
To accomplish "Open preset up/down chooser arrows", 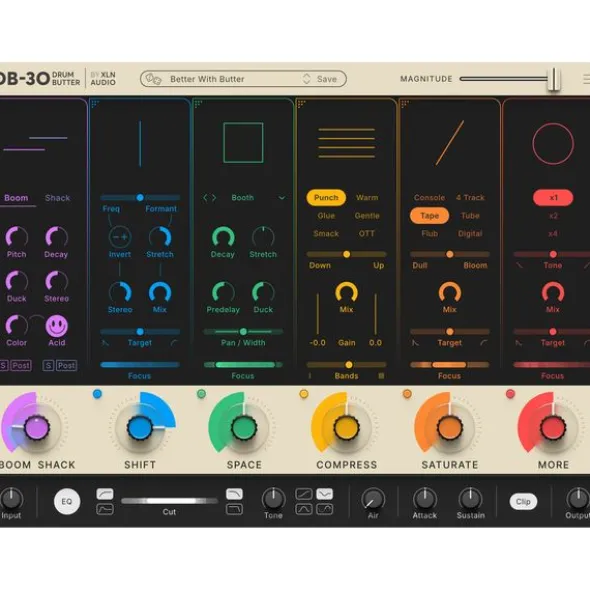I will (x=306, y=79).
